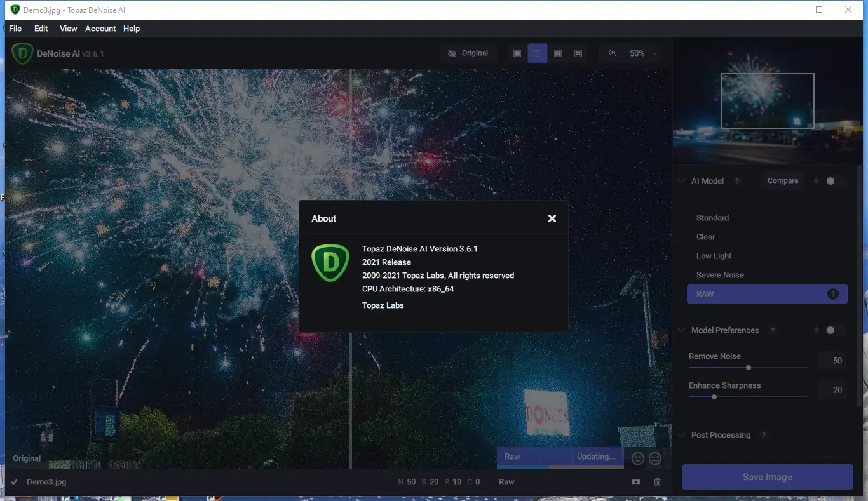
Task: Delete Demo3.jpg with the trash icon
Action: click(x=657, y=482)
